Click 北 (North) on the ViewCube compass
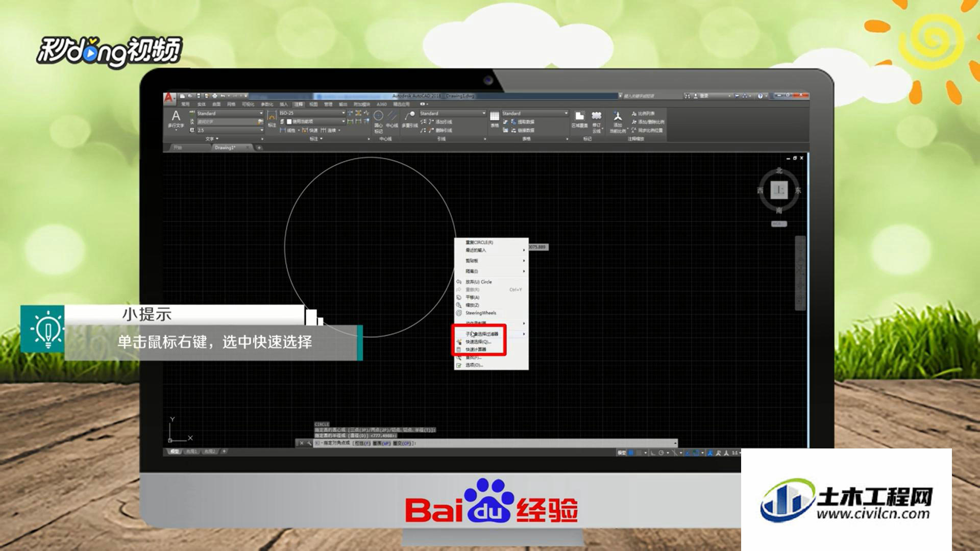 pos(779,170)
